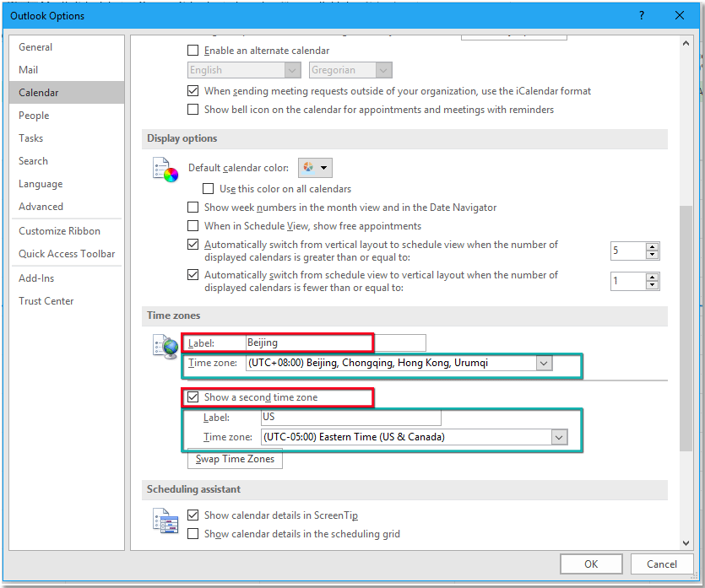Enable Show week numbers in month view
This screenshot has width=705, height=588.
click(193, 208)
